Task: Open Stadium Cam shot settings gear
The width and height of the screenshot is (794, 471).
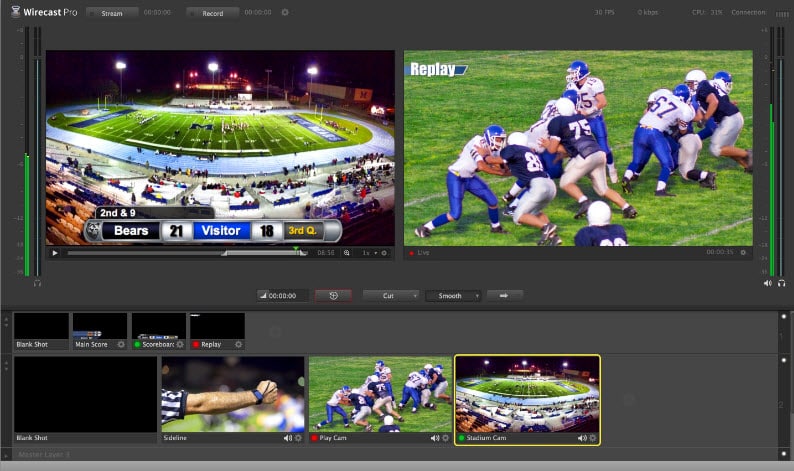Action: click(x=593, y=438)
